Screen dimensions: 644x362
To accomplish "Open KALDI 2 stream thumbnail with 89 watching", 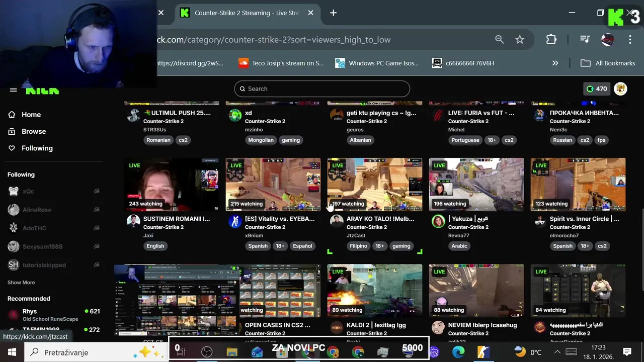I will pos(375,291).
